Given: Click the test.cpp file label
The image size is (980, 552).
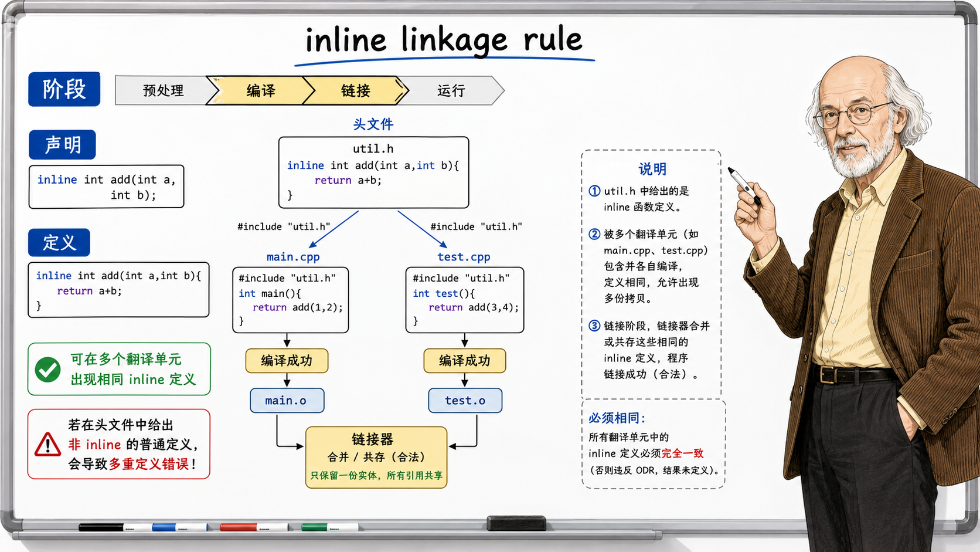Looking at the screenshot, I should (x=464, y=257).
